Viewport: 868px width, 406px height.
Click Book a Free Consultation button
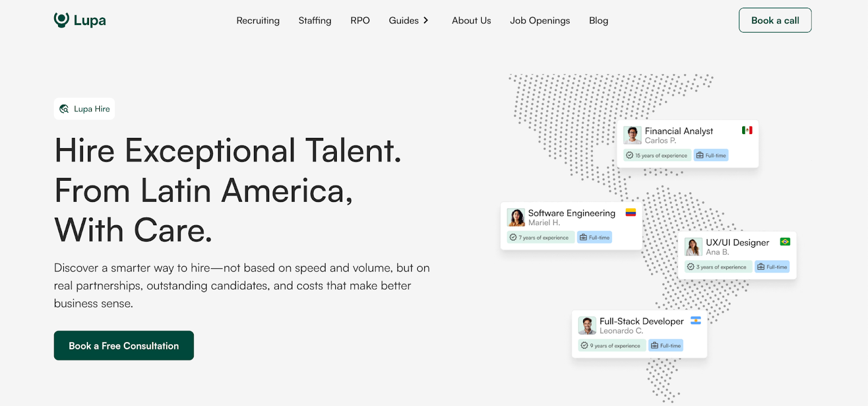pyautogui.click(x=124, y=345)
